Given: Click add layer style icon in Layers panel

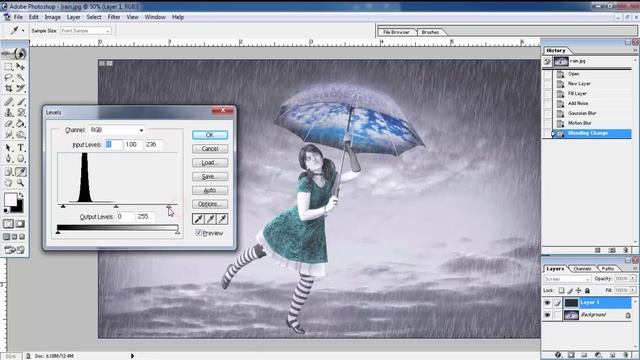Looking at the screenshot, I should (x=558, y=355).
